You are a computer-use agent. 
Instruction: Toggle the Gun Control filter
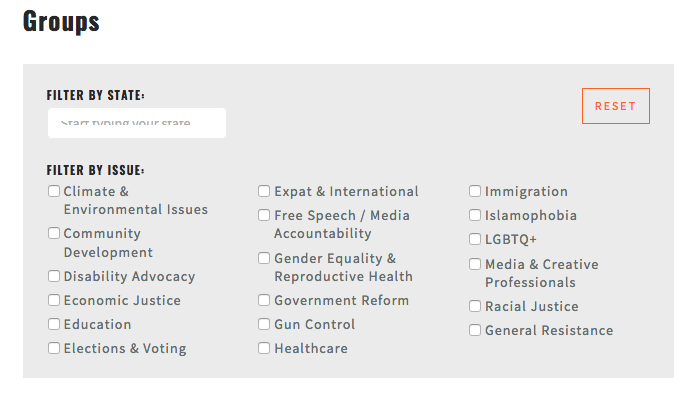coord(264,324)
